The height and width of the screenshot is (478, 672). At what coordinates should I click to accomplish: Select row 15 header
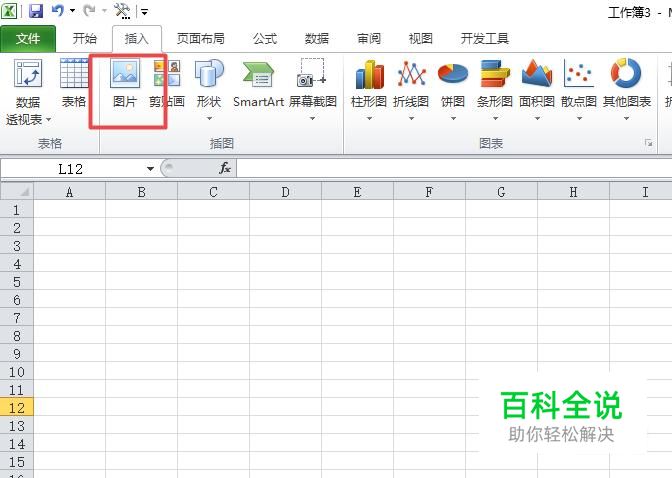click(17, 462)
